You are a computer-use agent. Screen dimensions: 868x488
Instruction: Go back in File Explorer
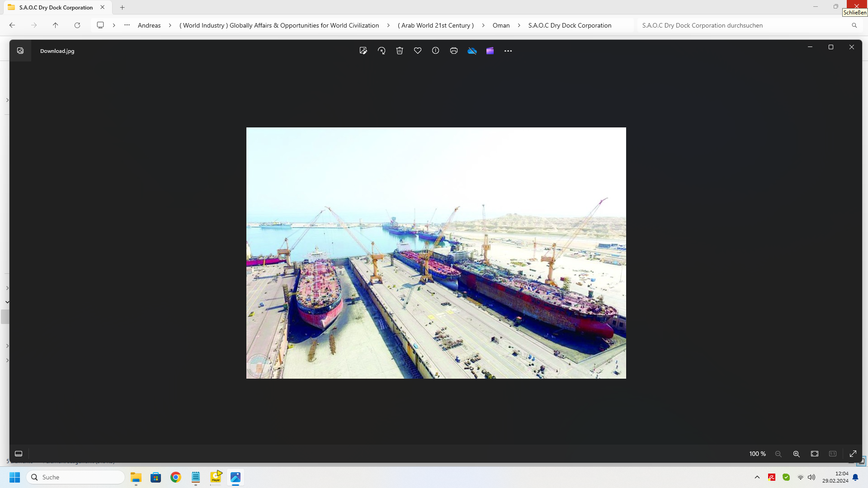[x=12, y=25]
